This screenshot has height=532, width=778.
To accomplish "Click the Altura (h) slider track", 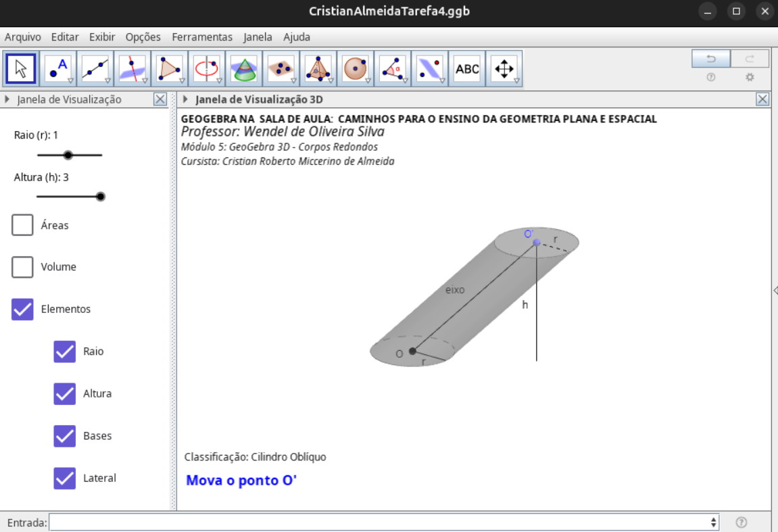I will click(x=68, y=197).
